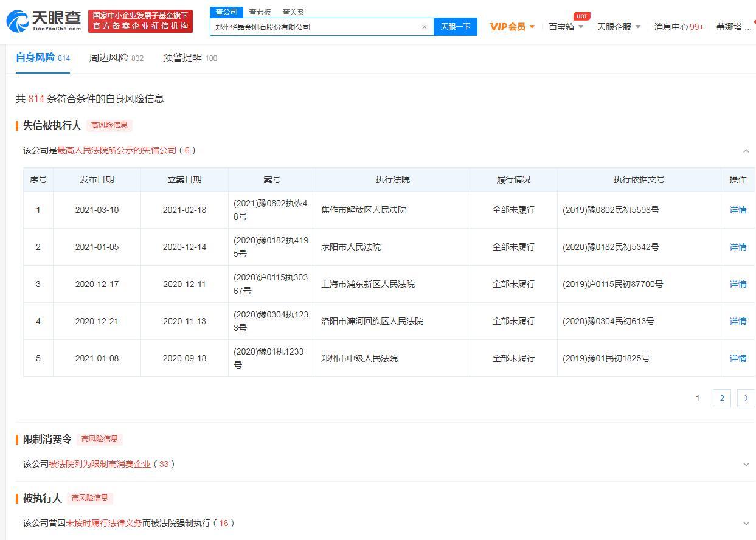This screenshot has height=540, width=756.
Task: Click 履行情况 column header
Action: coord(513,179)
